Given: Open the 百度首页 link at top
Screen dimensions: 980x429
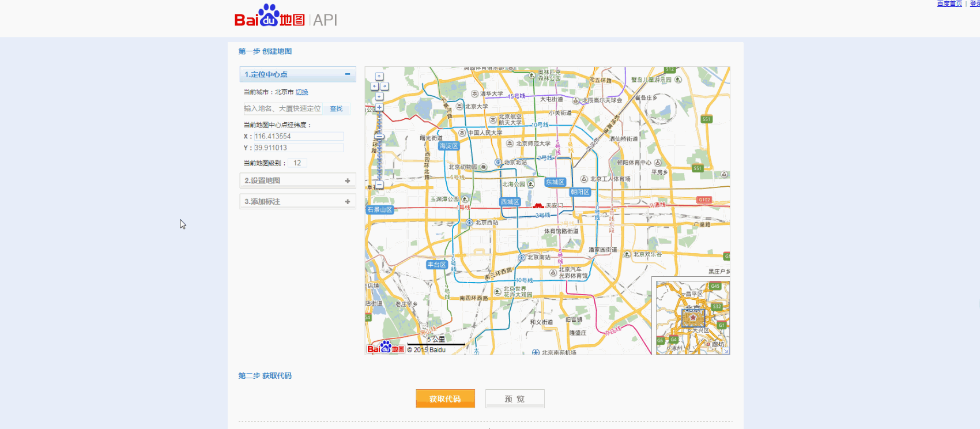Looking at the screenshot, I should coord(949,3).
